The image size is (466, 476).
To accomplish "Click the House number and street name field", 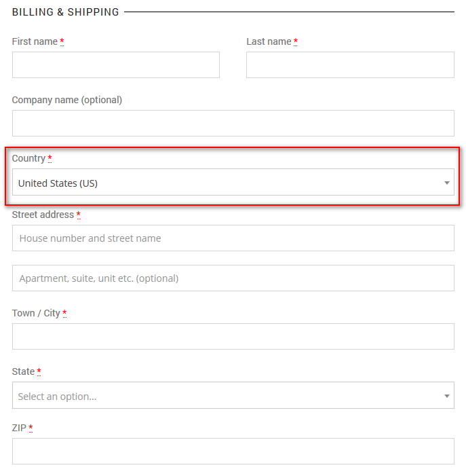I will click(x=233, y=238).
